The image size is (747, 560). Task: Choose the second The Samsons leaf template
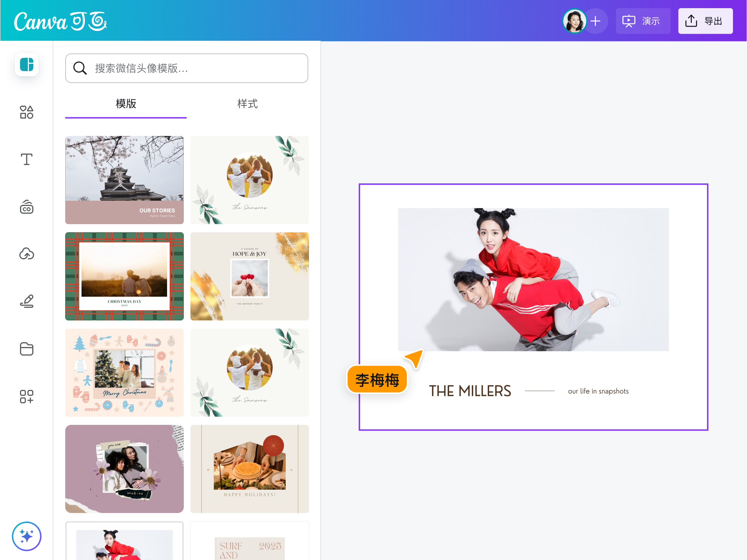coord(250,373)
